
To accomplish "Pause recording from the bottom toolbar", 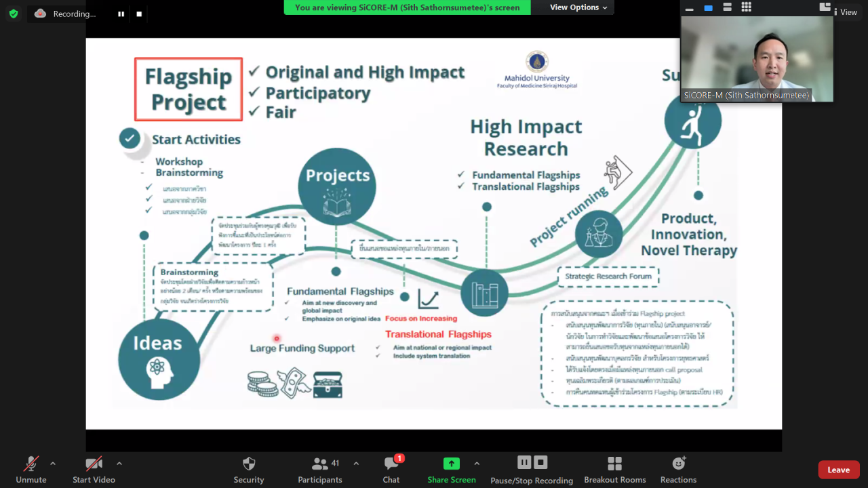I will 524,462.
